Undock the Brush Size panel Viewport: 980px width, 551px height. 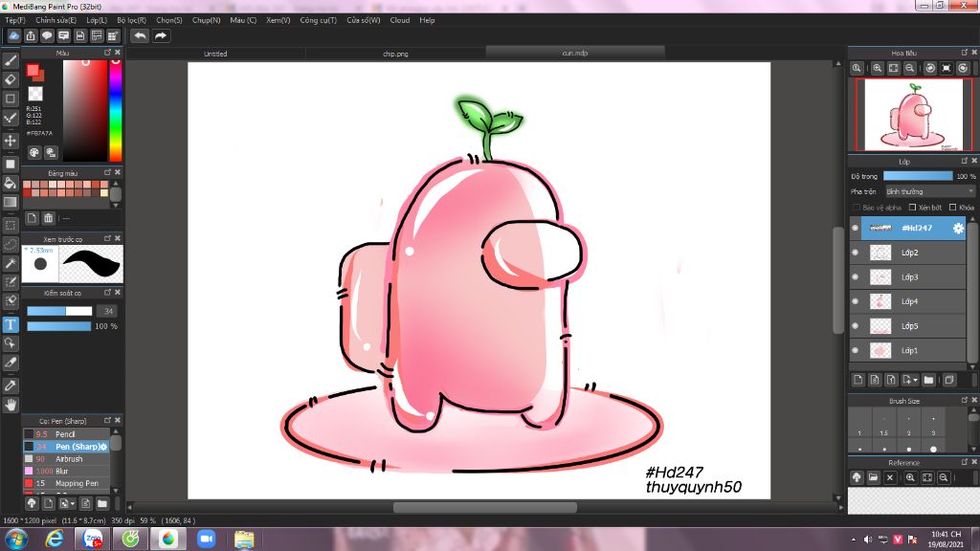point(965,401)
